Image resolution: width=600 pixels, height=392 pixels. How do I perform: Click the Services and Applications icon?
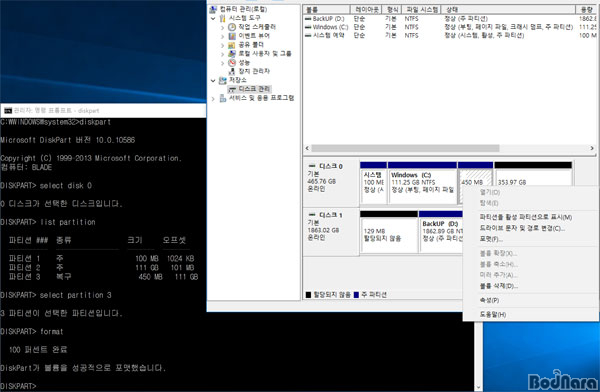pyautogui.click(x=222, y=98)
